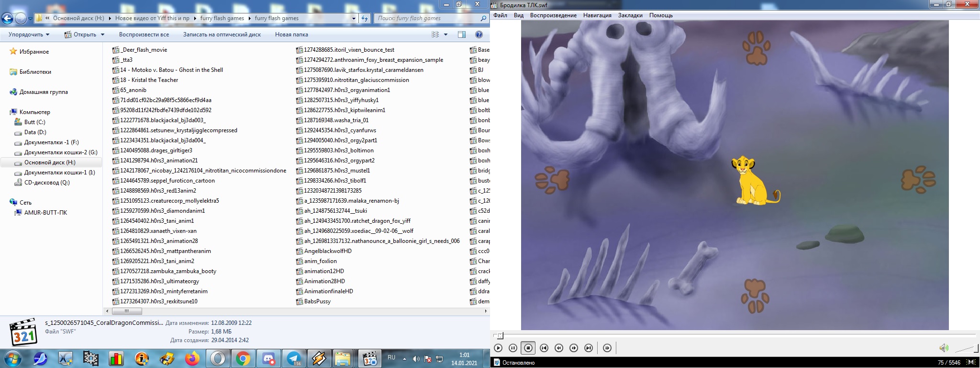Click the Воспроизвести все button
Screen dimensions: 980x368
coord(144,34)
